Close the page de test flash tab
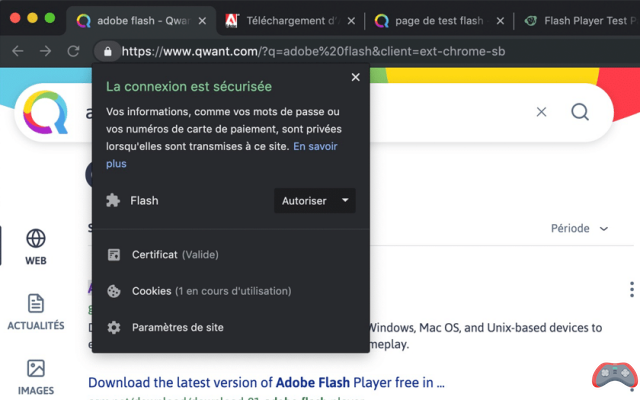Viewport: 640px width, 400px height. pos(500,21)
